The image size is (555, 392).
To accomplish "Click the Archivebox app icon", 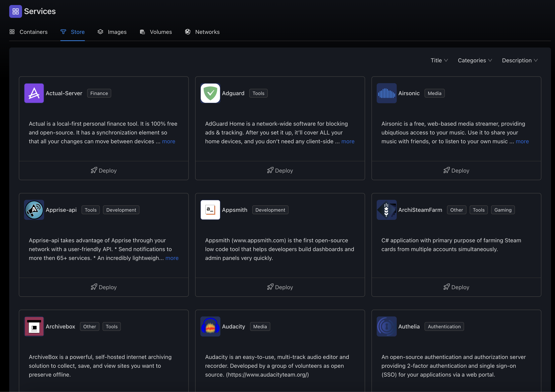I will pyautogui.click(x=34, y=326).
